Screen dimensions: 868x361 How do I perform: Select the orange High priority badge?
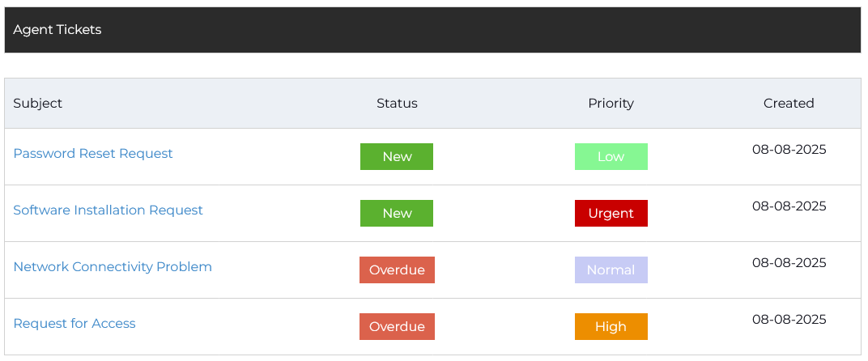pyautogui.click(x=611, y=327)
